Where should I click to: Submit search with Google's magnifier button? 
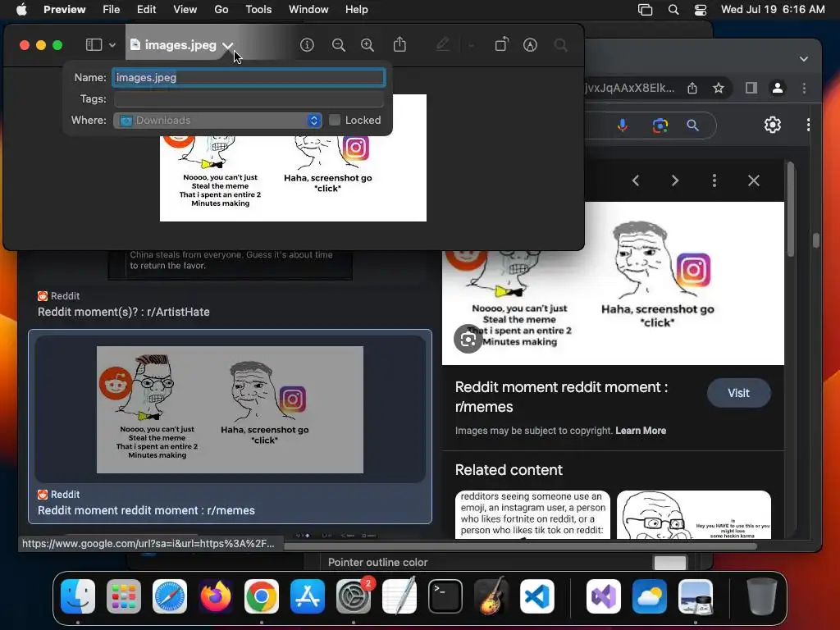[x=692, y=126]
